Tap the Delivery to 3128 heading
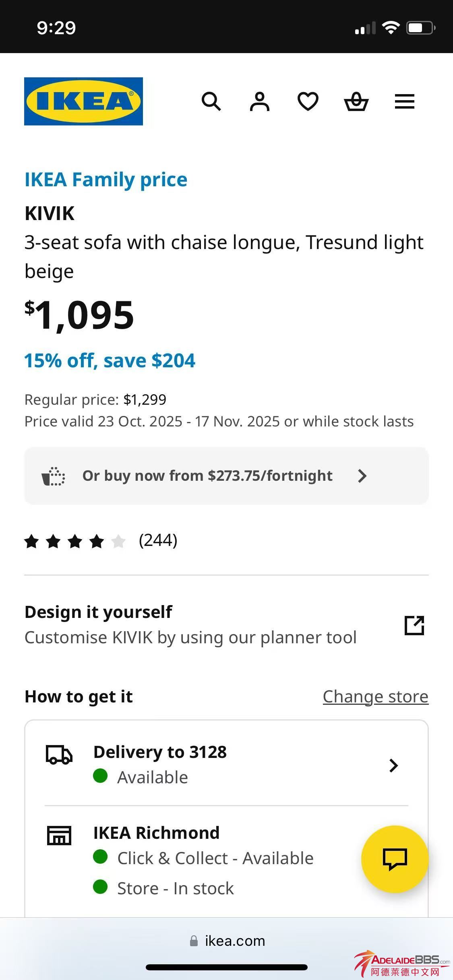Screen dimensions: 453x980 [x=160, y=752]
